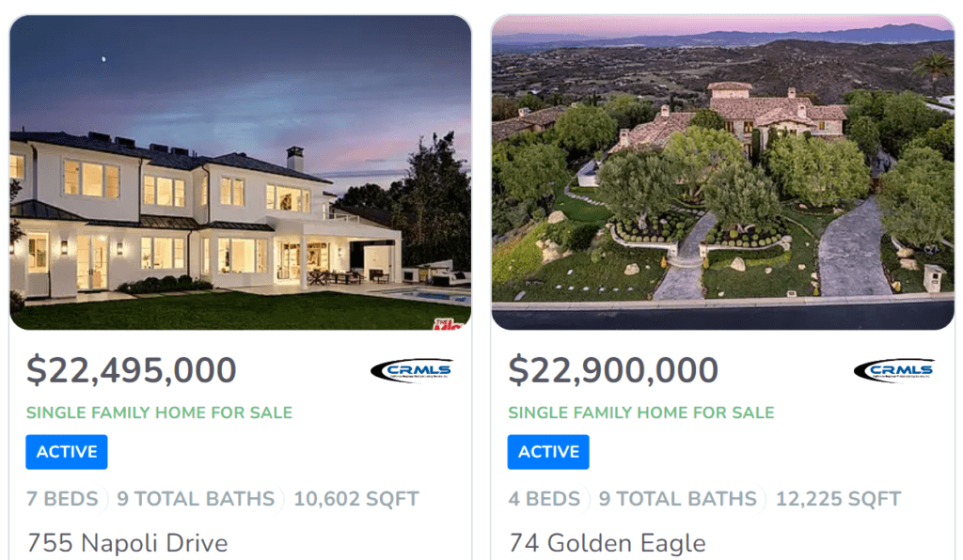This screenshot has width=963, height=560.
Task: Select the $22,495,000 price
Action: click(132, 371)
